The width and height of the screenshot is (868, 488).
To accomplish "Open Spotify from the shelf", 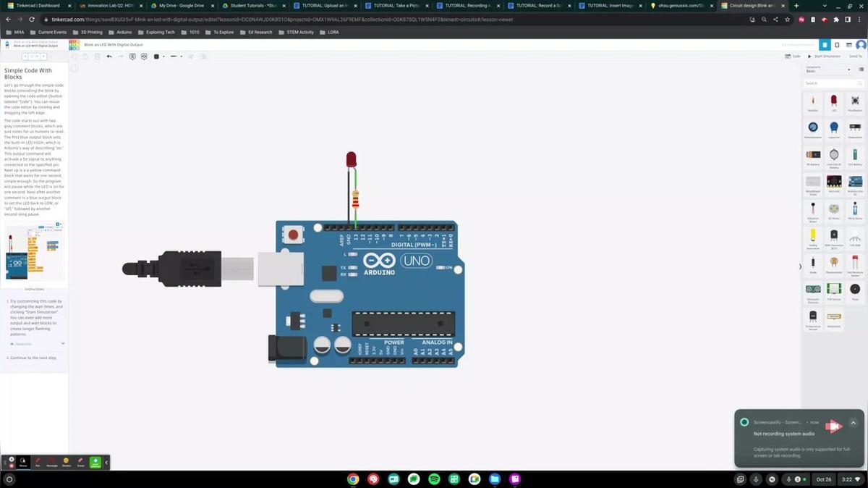I will pos(434,479).
